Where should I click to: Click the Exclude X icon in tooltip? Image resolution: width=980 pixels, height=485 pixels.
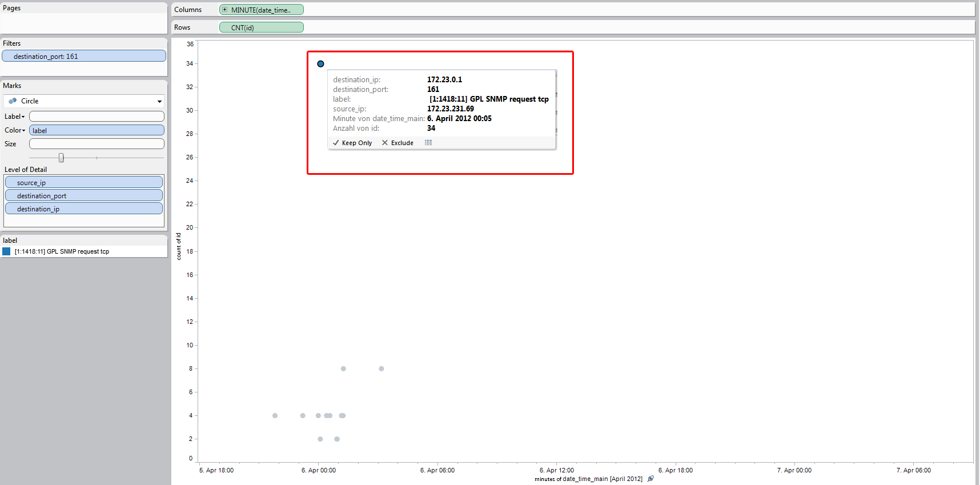(x=385, y=143)
